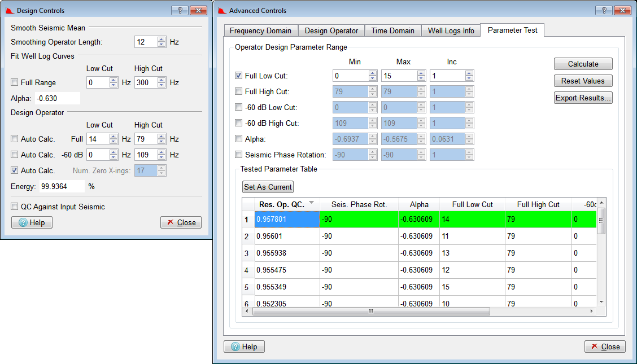Switch to the Frequency Domain tab

click(x=260, y=31)
